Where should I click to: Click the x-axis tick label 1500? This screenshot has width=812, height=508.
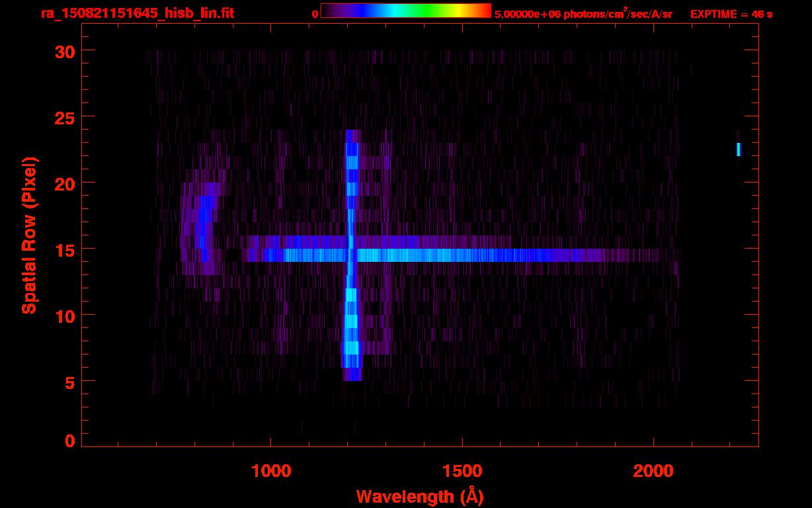[x=462, y=471]
